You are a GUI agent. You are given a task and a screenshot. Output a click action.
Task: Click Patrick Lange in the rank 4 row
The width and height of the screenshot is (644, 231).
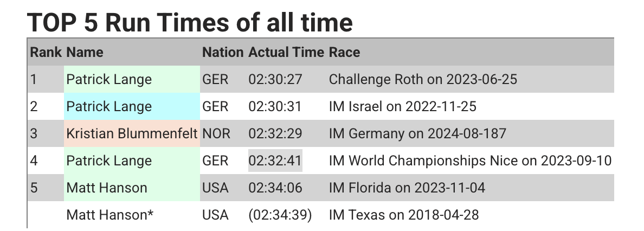[109, 161]
